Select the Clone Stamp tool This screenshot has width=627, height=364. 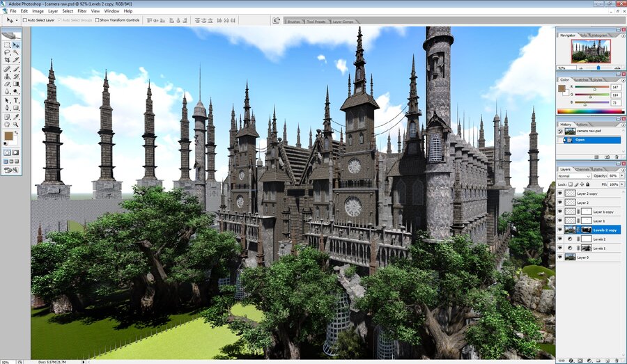coord(7,76)
